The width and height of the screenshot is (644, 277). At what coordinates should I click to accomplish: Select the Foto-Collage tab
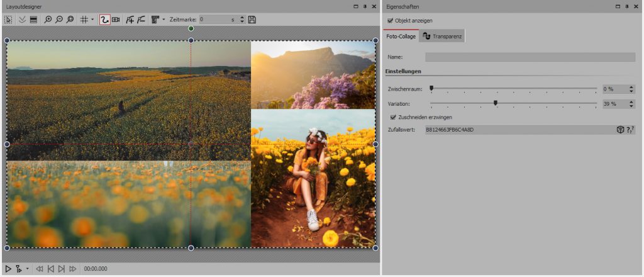pos(401,37)
